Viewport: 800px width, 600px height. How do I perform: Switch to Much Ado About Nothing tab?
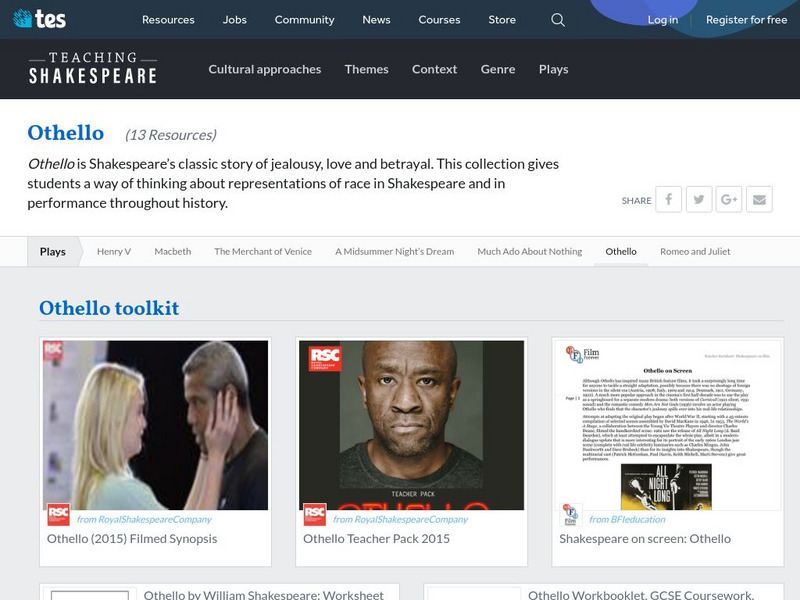[x=530, y=252]
